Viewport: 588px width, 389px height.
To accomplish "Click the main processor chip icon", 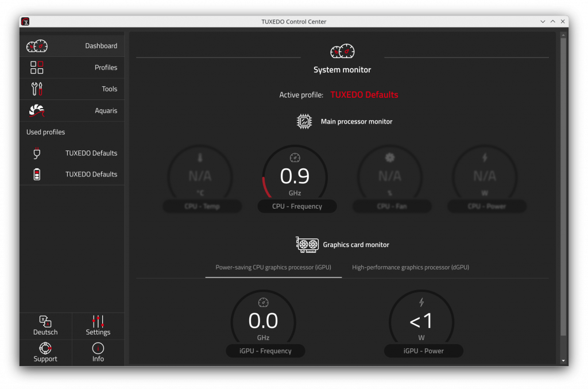I will point(304,122).
